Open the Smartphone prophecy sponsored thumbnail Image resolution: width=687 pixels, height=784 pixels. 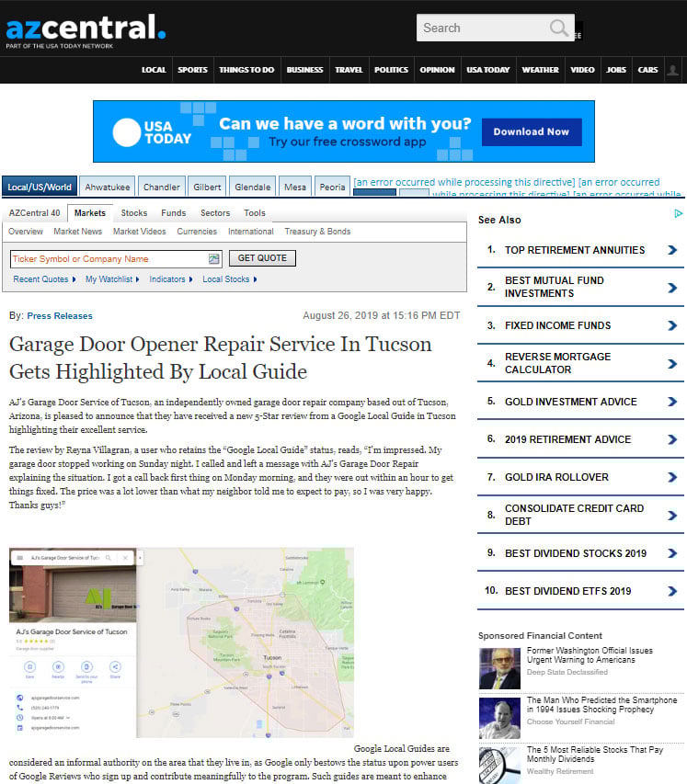(x=499, y=718)
